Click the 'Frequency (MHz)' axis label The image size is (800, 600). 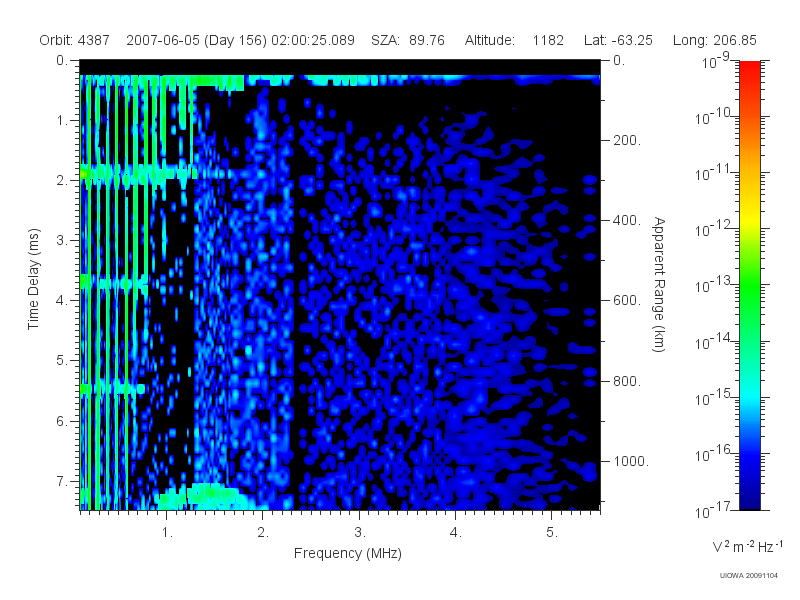tap(348, 554)
